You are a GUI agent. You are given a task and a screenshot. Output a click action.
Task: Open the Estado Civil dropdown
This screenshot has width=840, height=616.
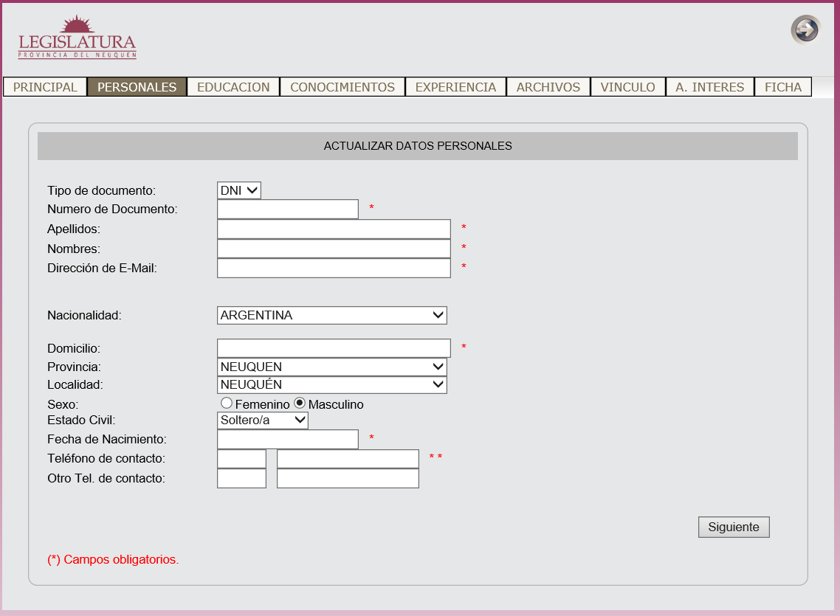click(263, 420)
